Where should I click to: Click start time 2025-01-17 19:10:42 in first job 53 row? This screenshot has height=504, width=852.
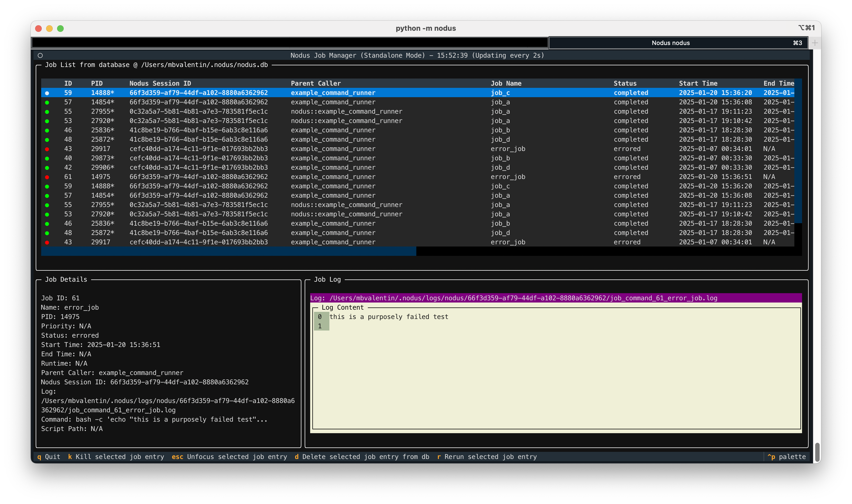coord(715,121)
